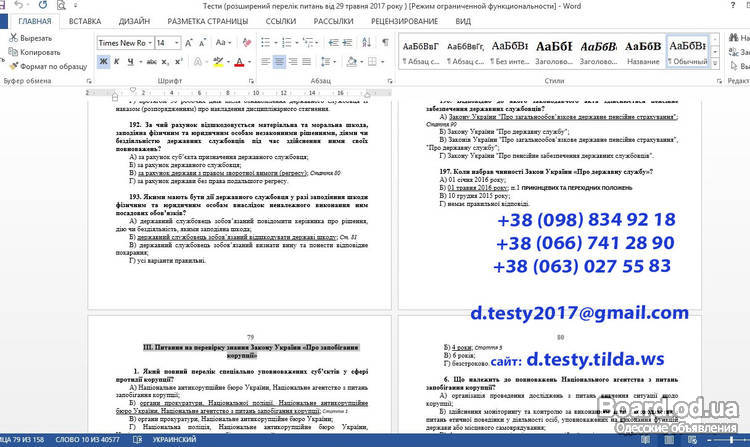
Task: Activate Format Painter (Формат по образцу)
Action: pos(48,66)
